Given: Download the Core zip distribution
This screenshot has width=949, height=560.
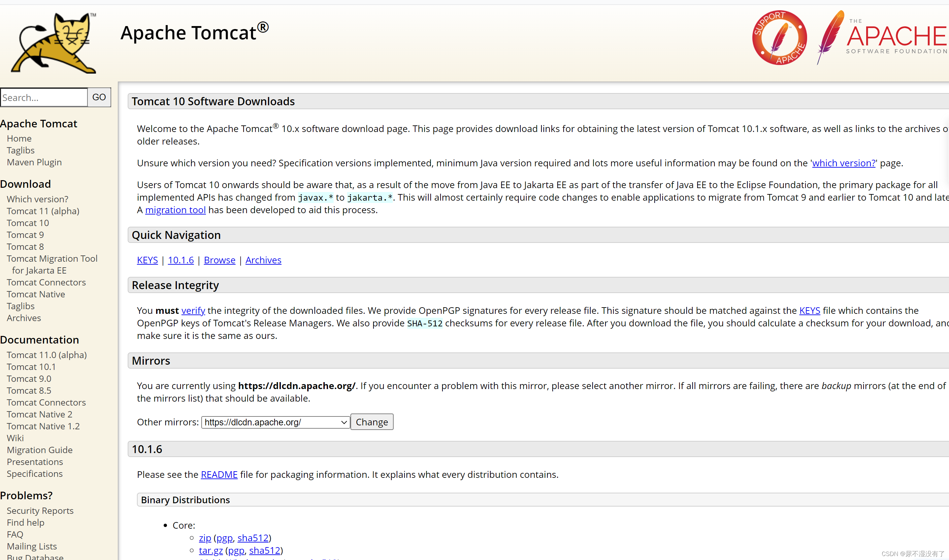Looking at the screenshot, I should (205, 538).
